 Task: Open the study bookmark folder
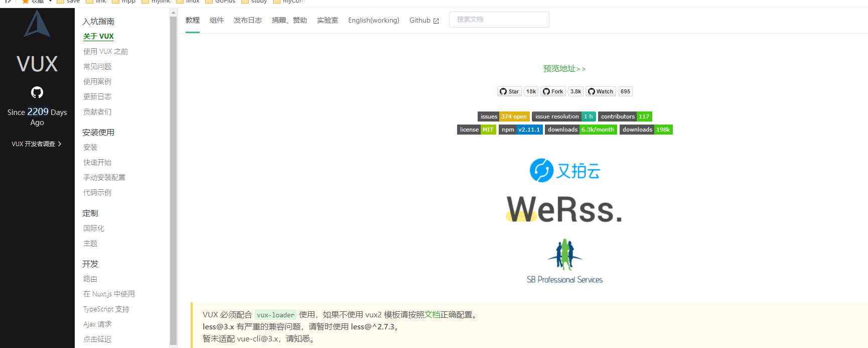[x=254, y=2]
